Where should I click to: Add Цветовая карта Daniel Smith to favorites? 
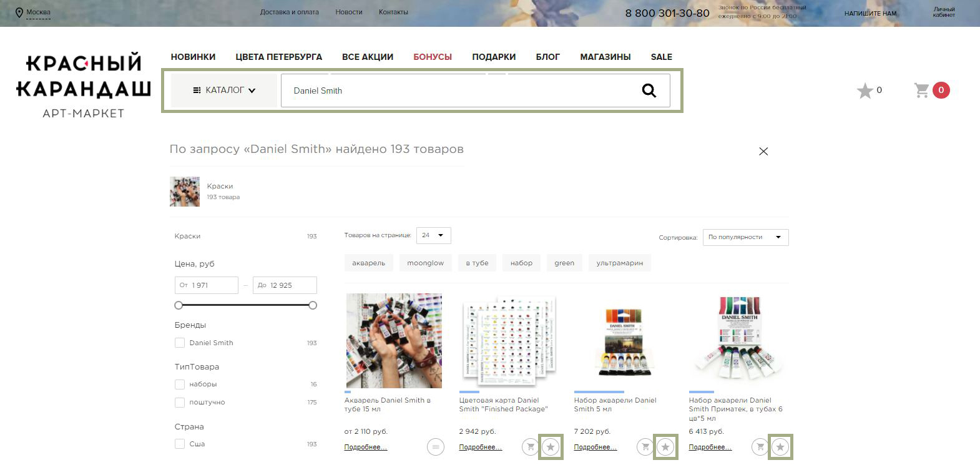551,447
